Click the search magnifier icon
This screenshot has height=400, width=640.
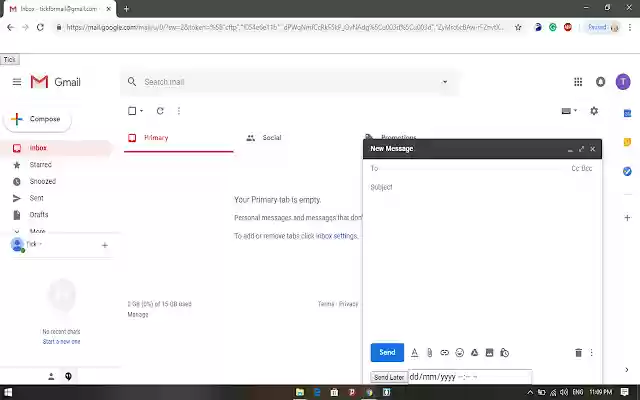coord(132,82)
